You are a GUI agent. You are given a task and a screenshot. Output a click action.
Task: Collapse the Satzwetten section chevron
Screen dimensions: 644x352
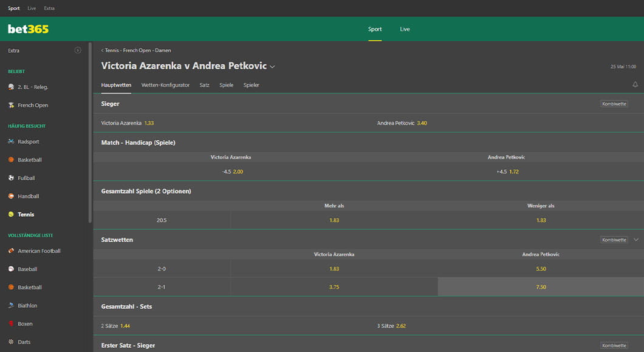pos(635,240)
